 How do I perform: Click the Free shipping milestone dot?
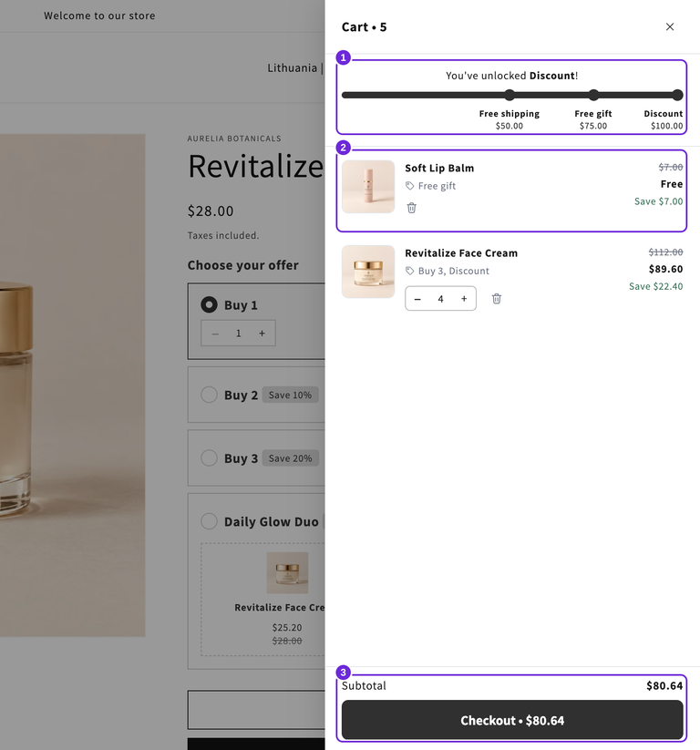[x=510, y=95]
